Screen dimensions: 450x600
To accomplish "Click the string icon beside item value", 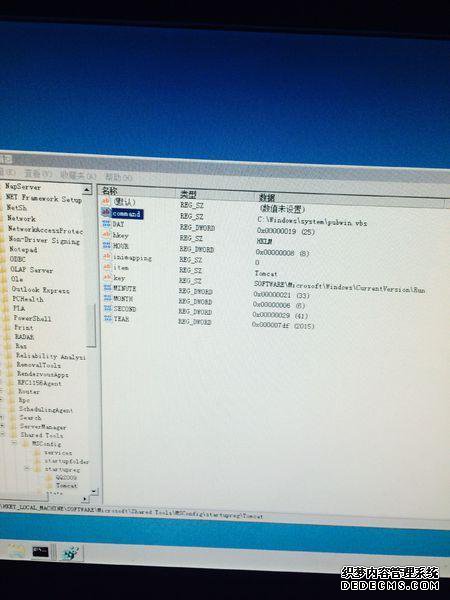I will click(107, 267).
